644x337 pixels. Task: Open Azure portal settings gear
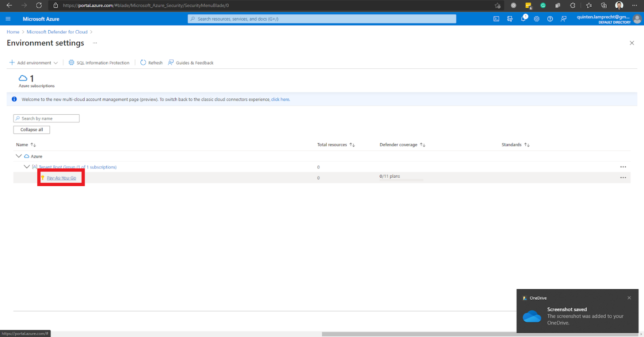click(x=536, y=19)
